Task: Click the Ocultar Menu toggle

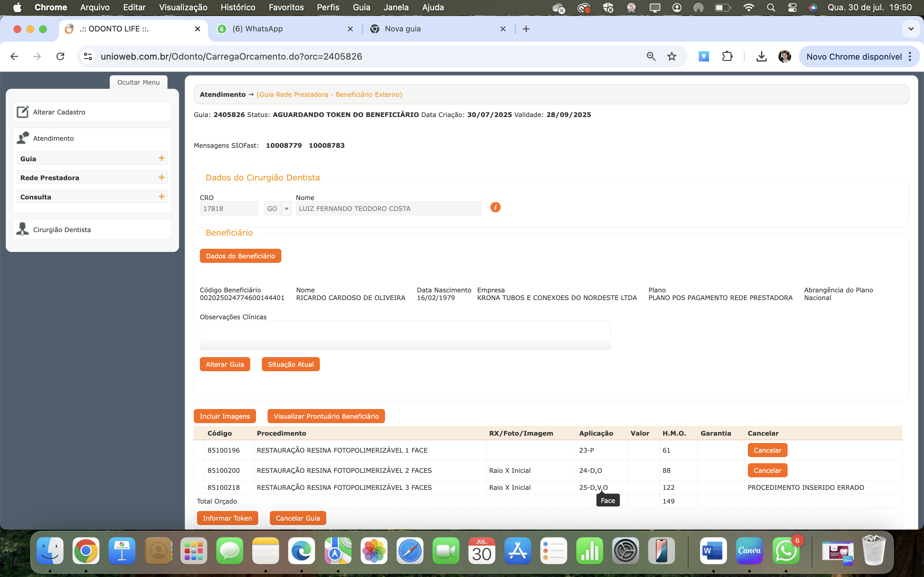Action: 138,82
